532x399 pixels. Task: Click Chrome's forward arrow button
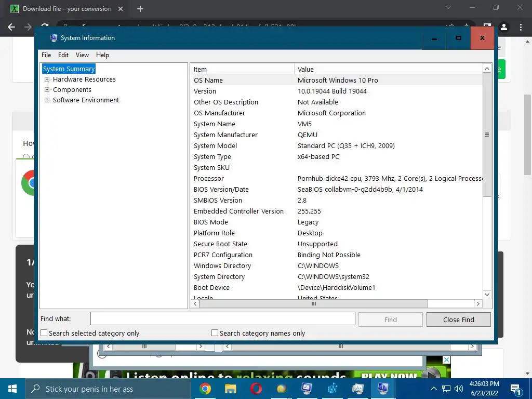[28, 27]
